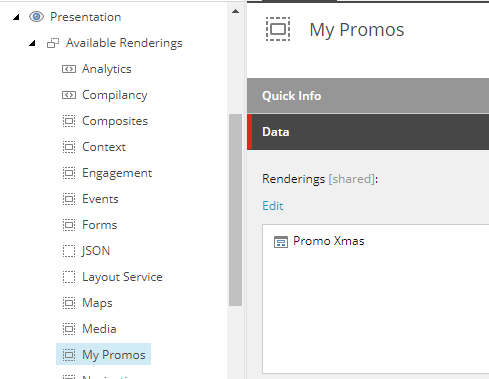Collapse the Quick Info section
489x379 pixels.
pyautogui.click(x=368, y=96)
